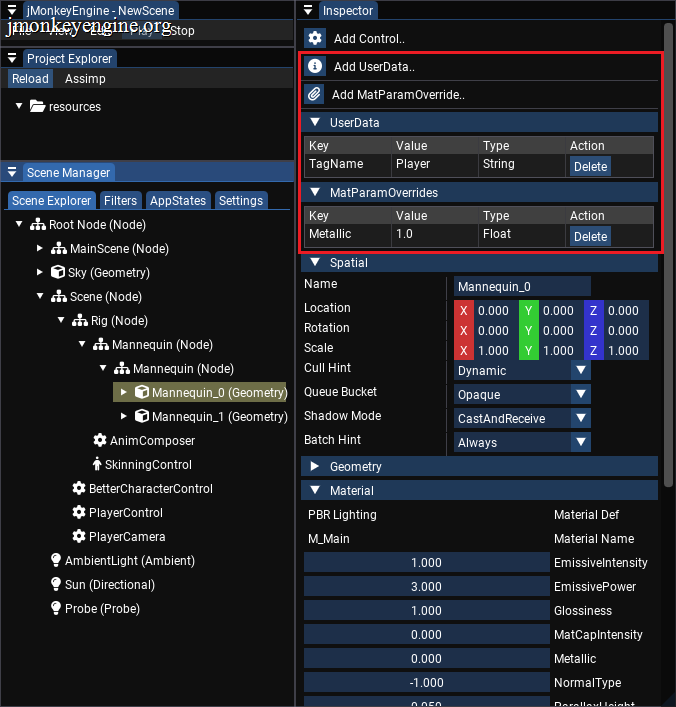Collapse the Root Node tree item
Screen dimensions: 676x707
[x=19, y=224]
